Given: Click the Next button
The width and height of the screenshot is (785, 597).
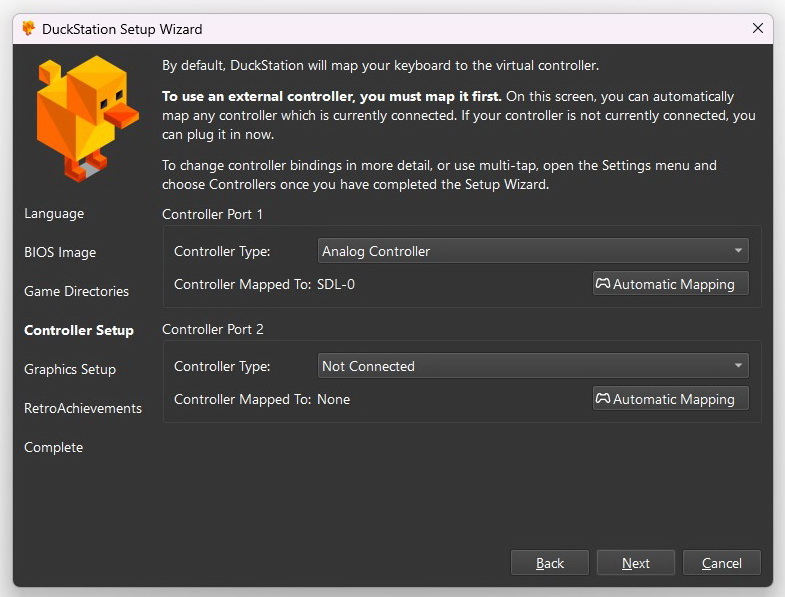Looking at the screenshot, I should pos(636,563).
